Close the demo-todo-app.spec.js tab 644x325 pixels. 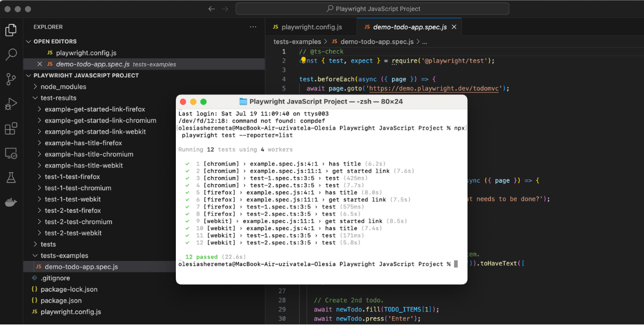(454, 27)
